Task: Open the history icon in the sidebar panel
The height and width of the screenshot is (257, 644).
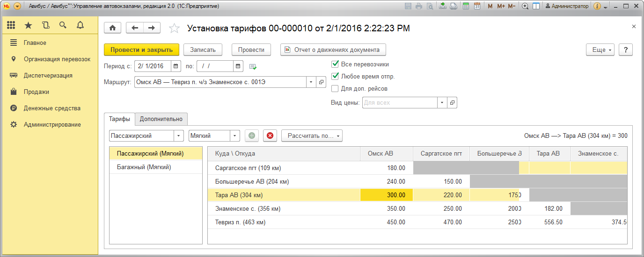Action: pos(45,25)
